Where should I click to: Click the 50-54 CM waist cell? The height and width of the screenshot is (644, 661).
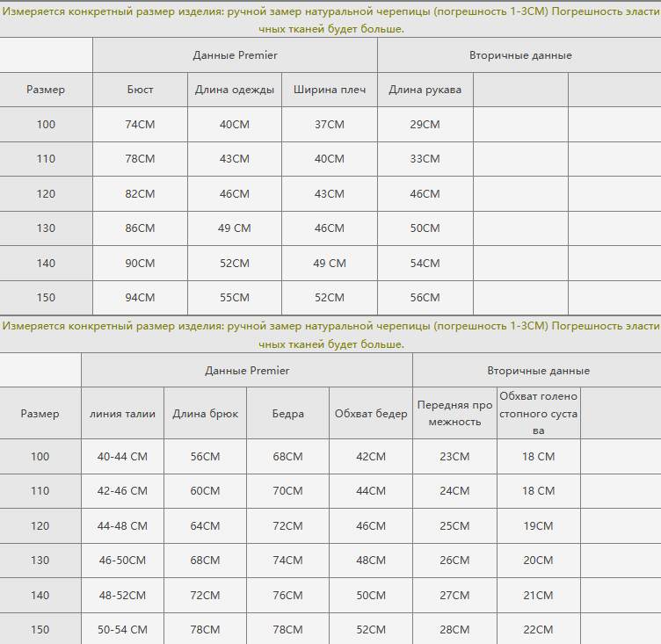coord(123,630)
